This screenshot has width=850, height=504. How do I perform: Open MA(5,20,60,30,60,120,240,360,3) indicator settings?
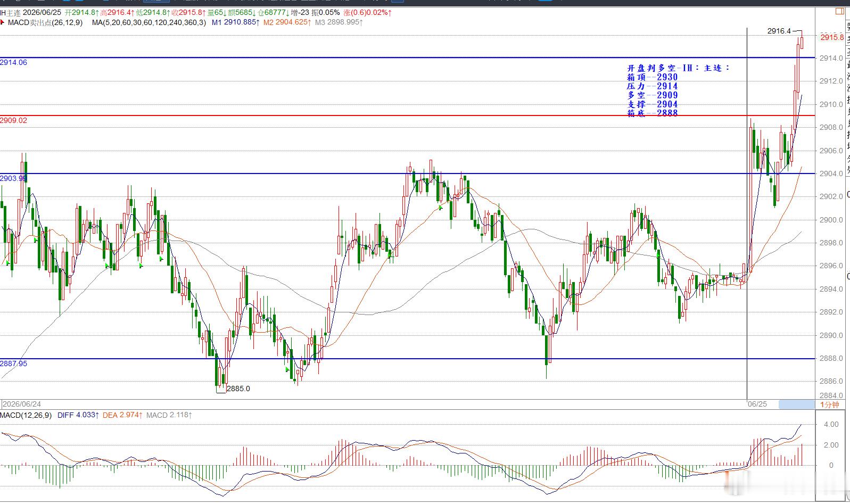point(148,22)
